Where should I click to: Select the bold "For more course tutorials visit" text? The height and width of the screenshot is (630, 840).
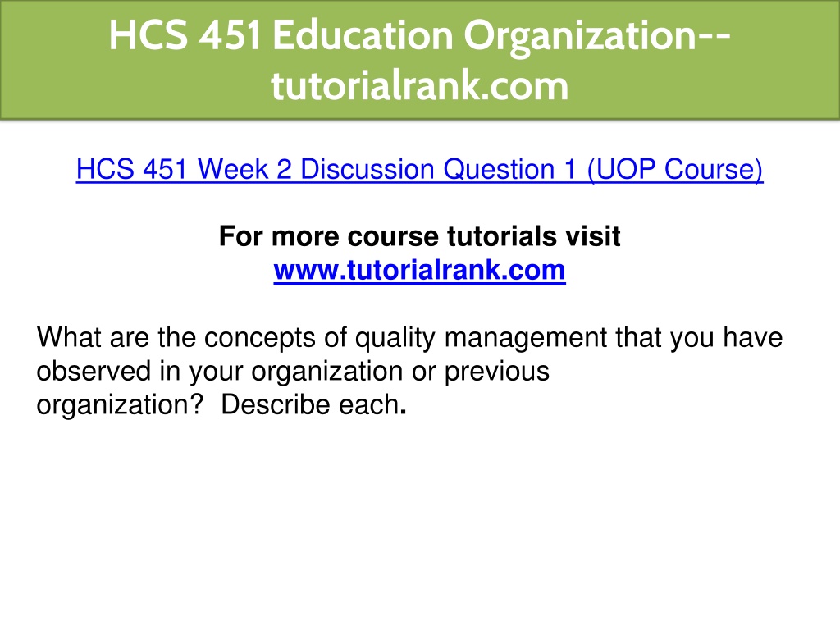coord(419,236)
